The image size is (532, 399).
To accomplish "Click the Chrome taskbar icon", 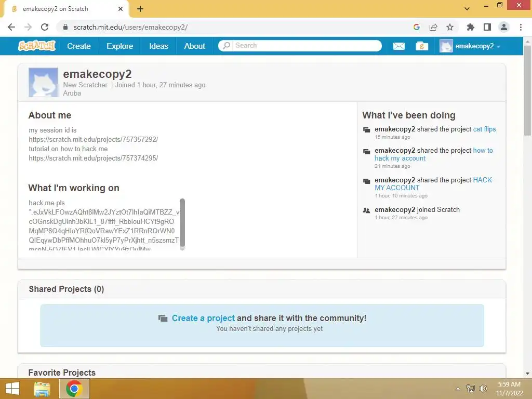I will point(74,389).
